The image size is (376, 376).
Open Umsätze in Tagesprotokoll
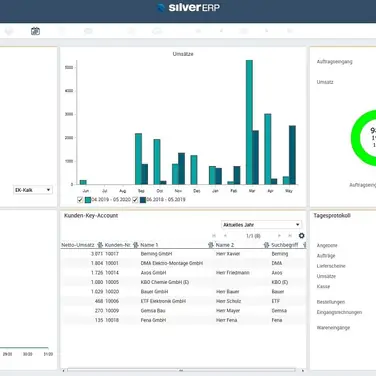pos(326,276)
